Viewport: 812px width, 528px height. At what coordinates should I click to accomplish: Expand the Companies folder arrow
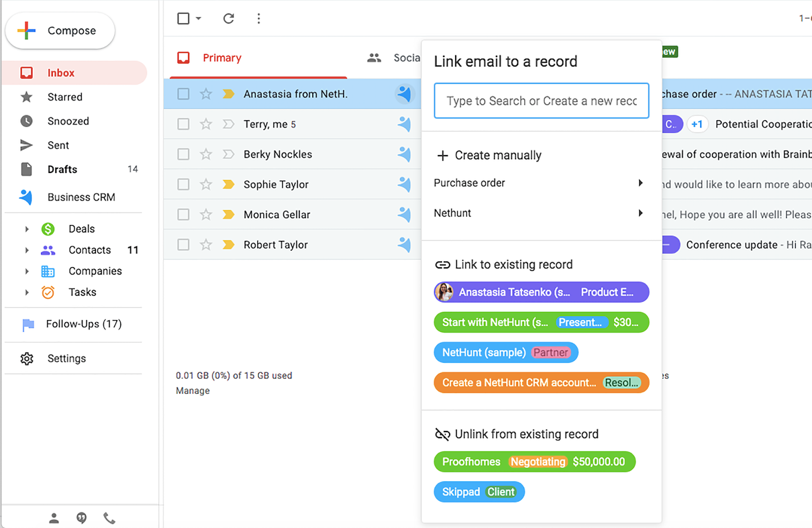(x=27, y=271)
